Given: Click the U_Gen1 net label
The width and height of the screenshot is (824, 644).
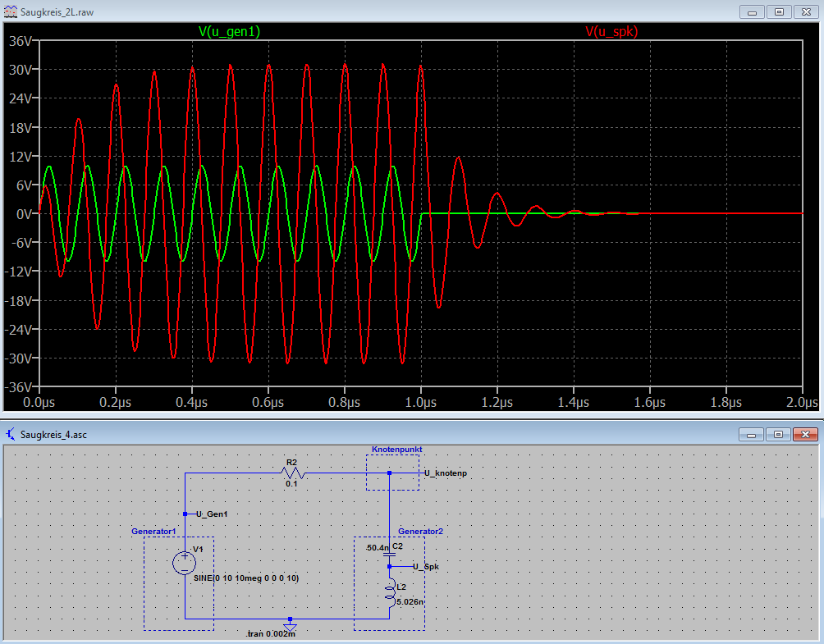Looking at the screenshot, I should click(212, 514).
